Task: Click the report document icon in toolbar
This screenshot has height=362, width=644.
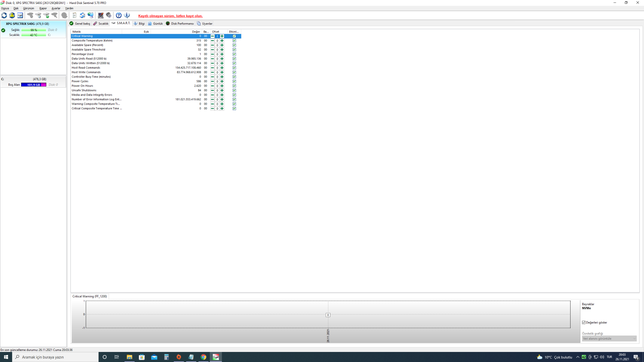Action: 74,15
